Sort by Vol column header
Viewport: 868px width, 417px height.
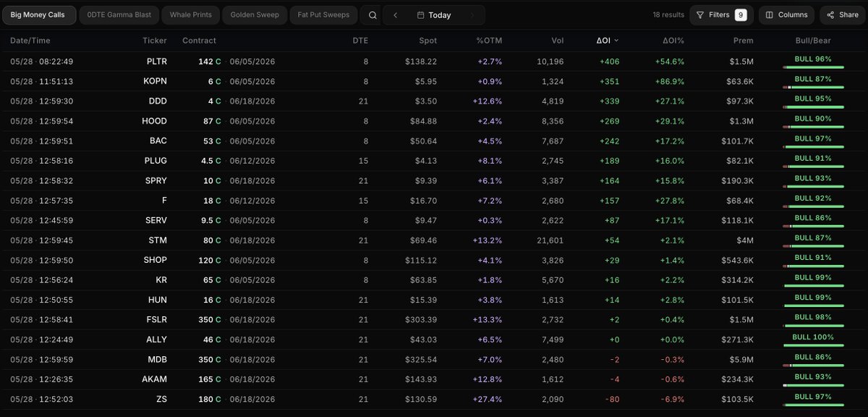pyautogui.click(x=556, y=41)
